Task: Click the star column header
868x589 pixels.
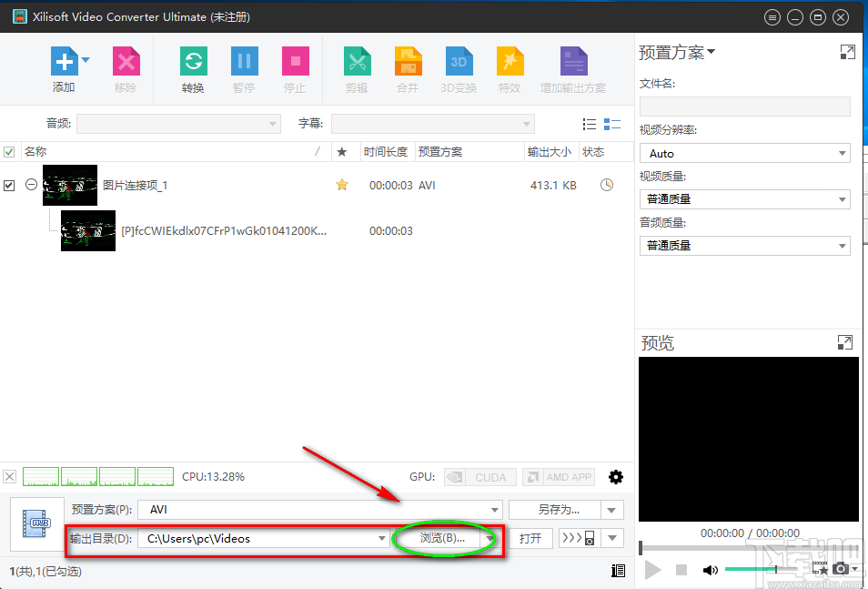Action: coord(342,152)
